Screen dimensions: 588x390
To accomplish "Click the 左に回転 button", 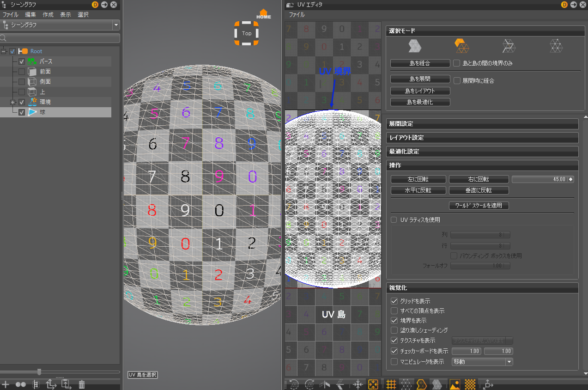I will [419, 179].
